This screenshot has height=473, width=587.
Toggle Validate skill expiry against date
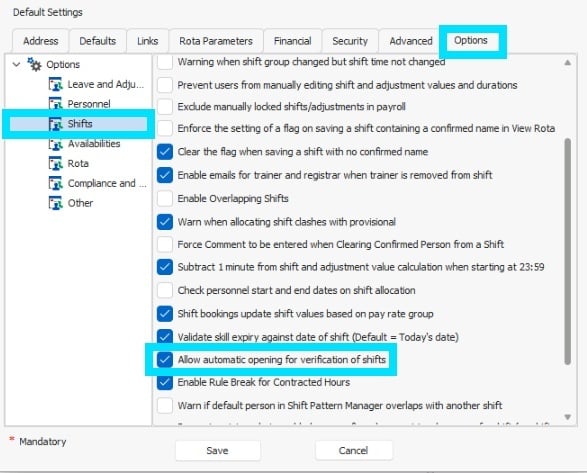tap(165, 337)
